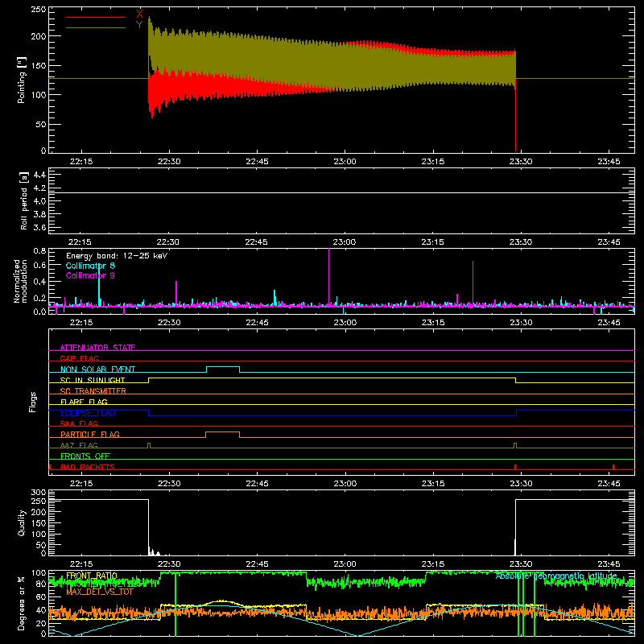Click the tallest magenta Collimator 9 spike
644x644 pixels.
(x=328, y=277)
